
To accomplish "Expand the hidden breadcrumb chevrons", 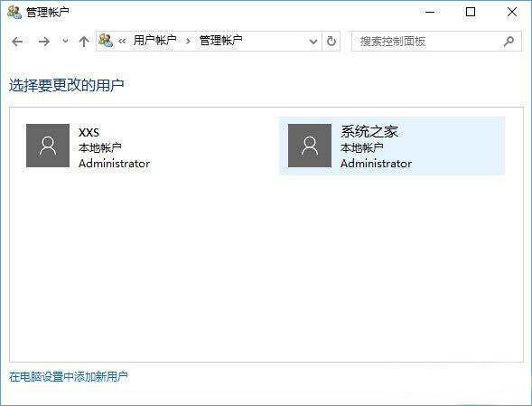I will (122, 42).
